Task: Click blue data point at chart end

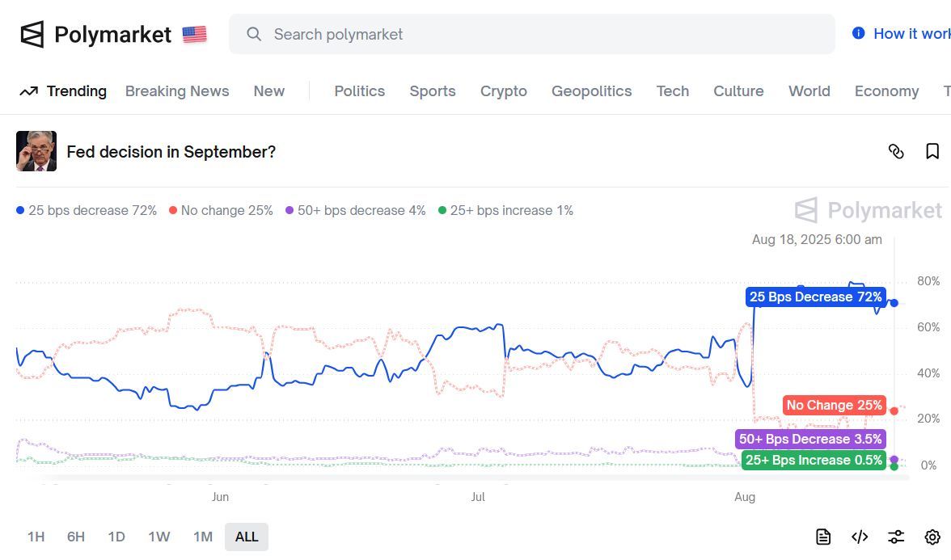Action: pyautogui.click(x=894, y=303)
